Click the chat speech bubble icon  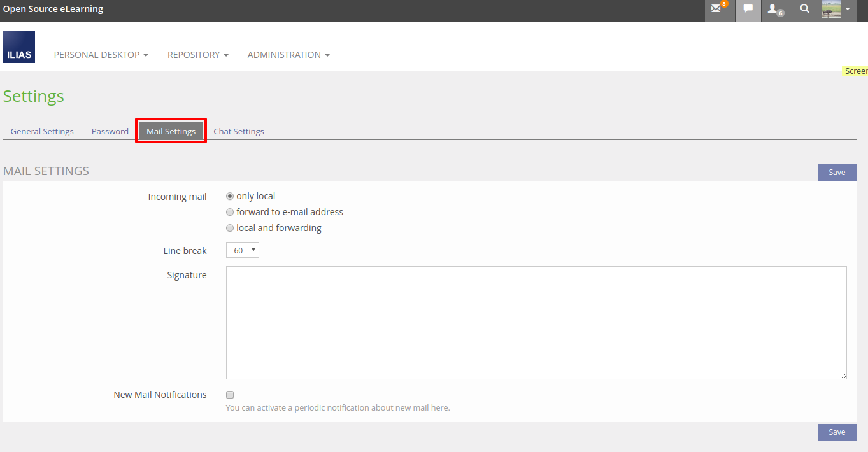pos(748,10)
